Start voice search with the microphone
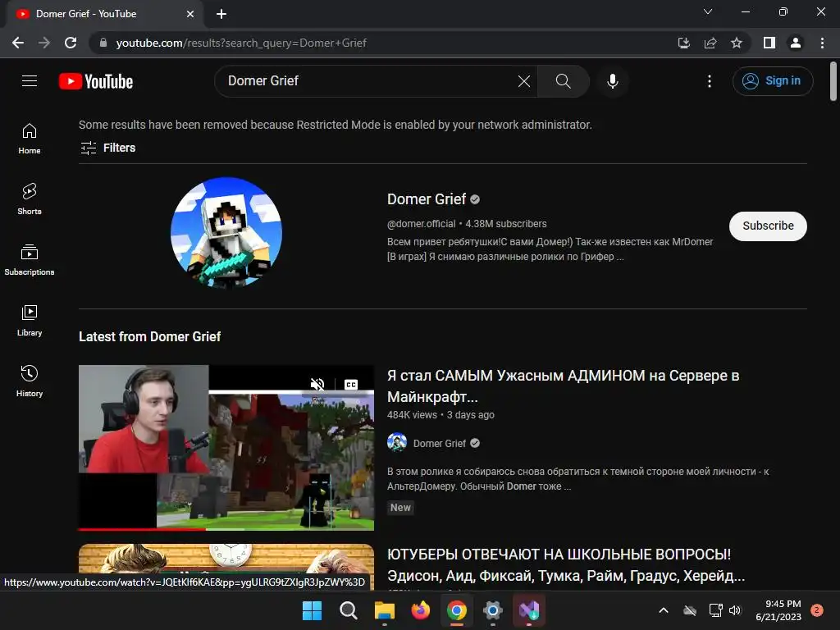 612,81
